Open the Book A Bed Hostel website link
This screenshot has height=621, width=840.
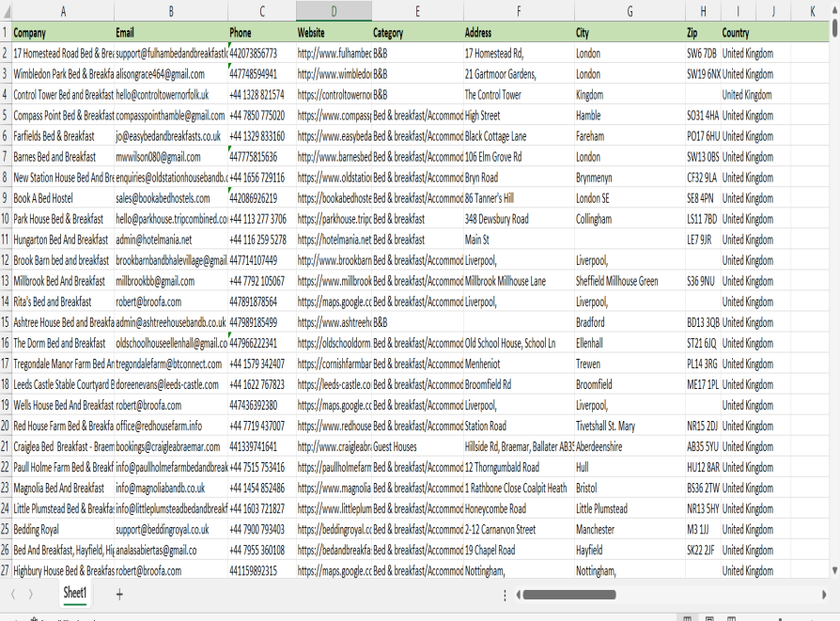pos(334,198)
